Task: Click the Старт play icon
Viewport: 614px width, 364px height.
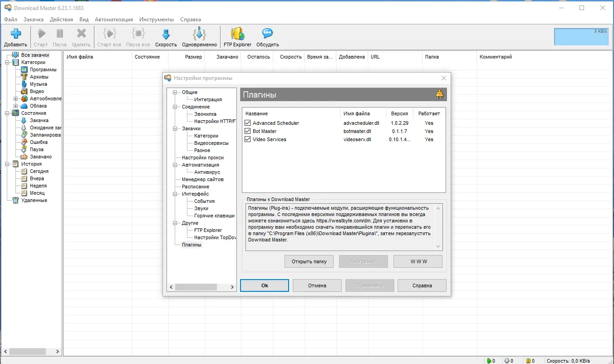Action: coord(41,34)
